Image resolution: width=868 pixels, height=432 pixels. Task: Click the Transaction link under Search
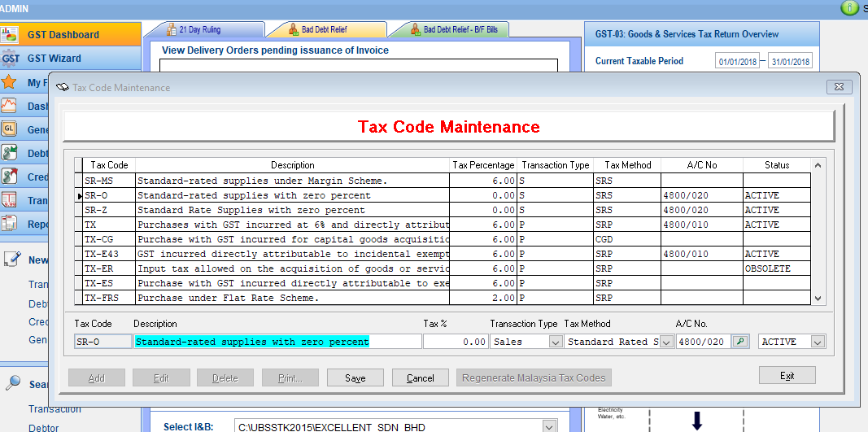tap(55, 409)
